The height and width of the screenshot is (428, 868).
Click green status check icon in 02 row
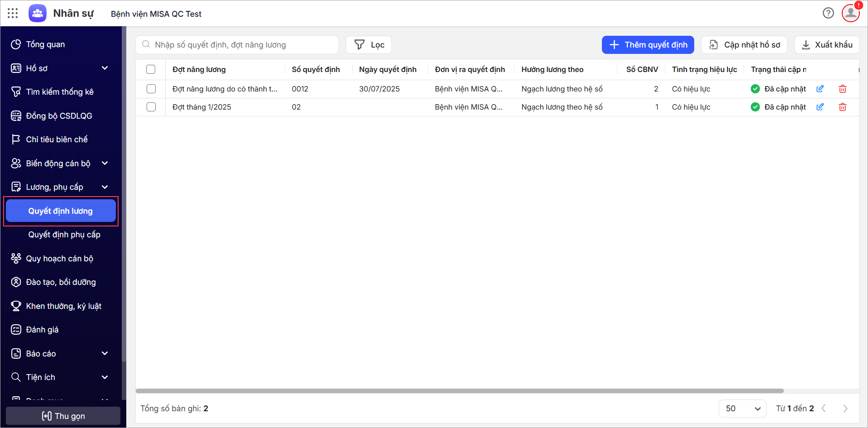coord(755,107)
